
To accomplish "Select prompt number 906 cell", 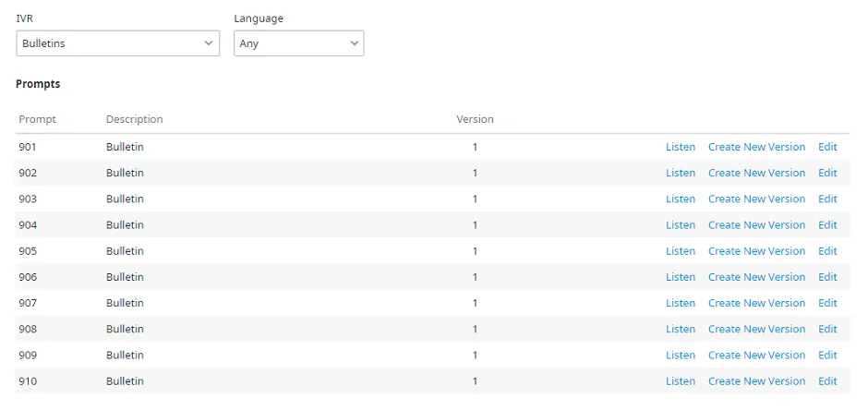I will point(28,277).
